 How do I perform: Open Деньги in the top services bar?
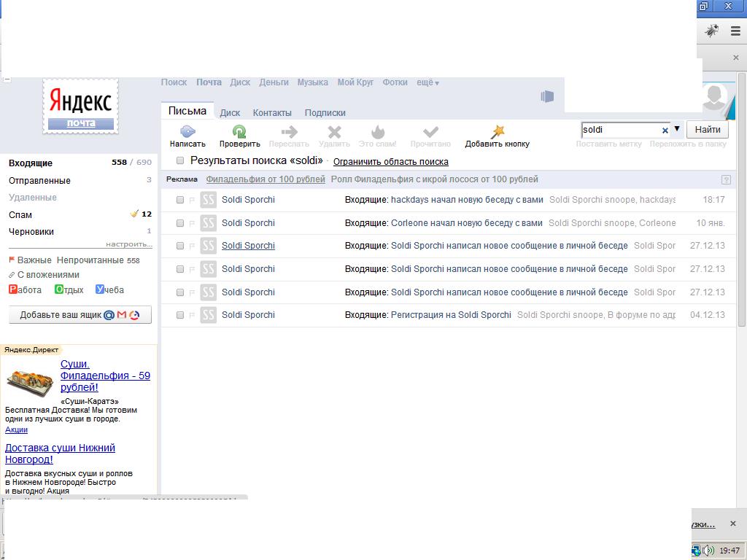click(274, 82)
